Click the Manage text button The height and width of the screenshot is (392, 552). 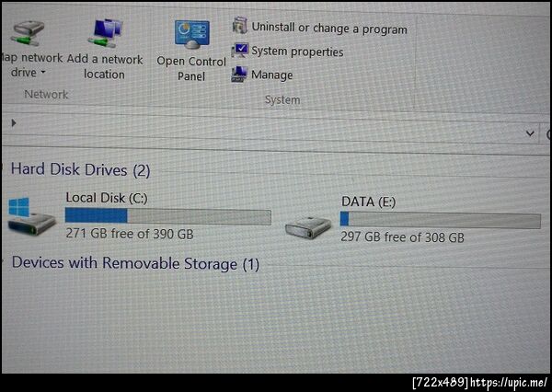271,75
